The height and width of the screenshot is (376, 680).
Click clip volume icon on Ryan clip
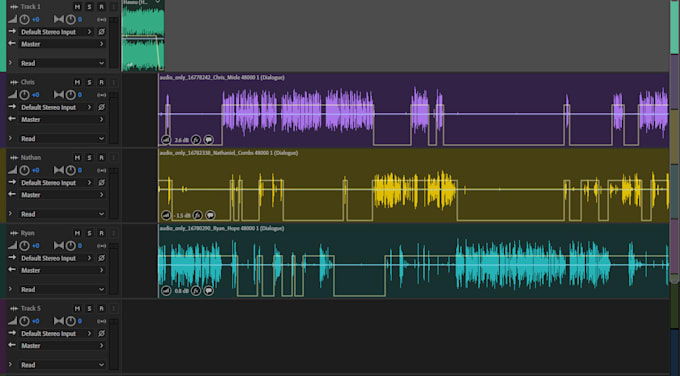(x=166, y=291)
